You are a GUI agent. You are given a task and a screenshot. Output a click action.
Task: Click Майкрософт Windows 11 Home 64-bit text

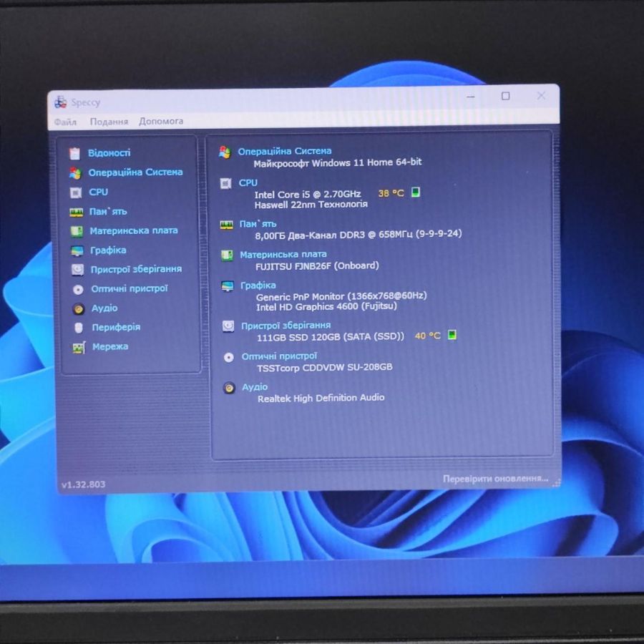pos(338,163)
